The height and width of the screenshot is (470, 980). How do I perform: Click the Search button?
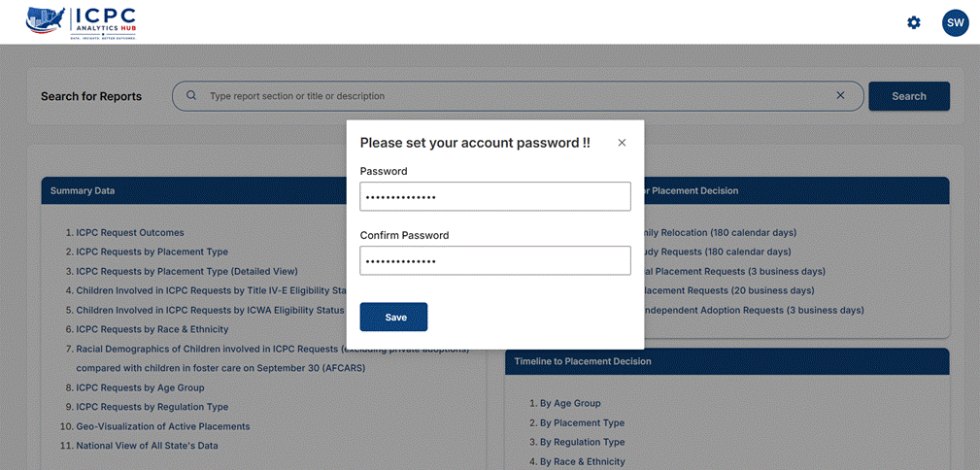pos(909,96)
